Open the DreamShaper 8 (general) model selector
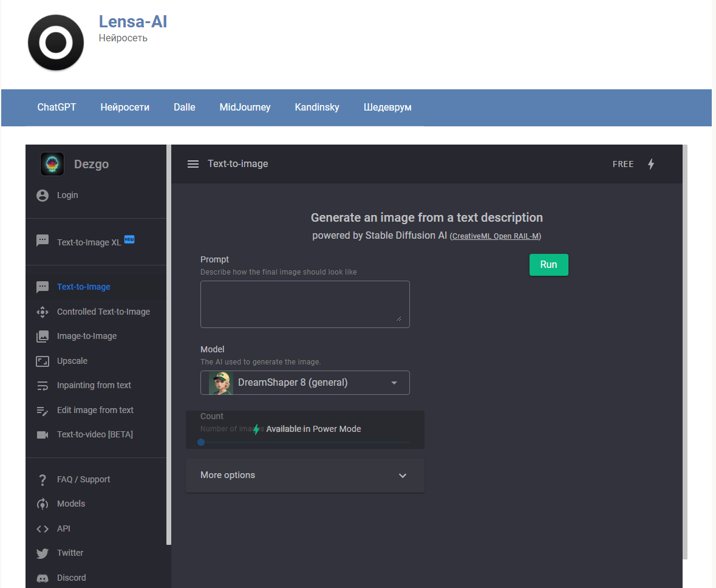Image resolution: width=716 pixels, height=588 pixels. point(305,383)
